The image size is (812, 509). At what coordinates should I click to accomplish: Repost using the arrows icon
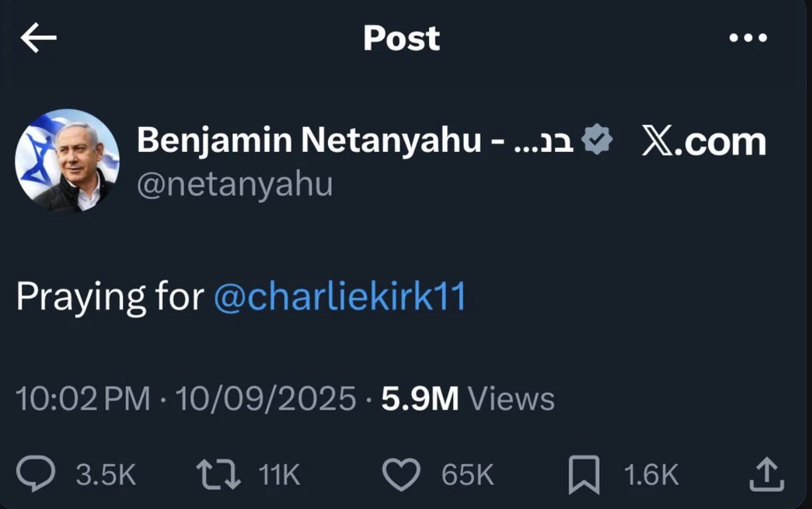coord(218,475)
